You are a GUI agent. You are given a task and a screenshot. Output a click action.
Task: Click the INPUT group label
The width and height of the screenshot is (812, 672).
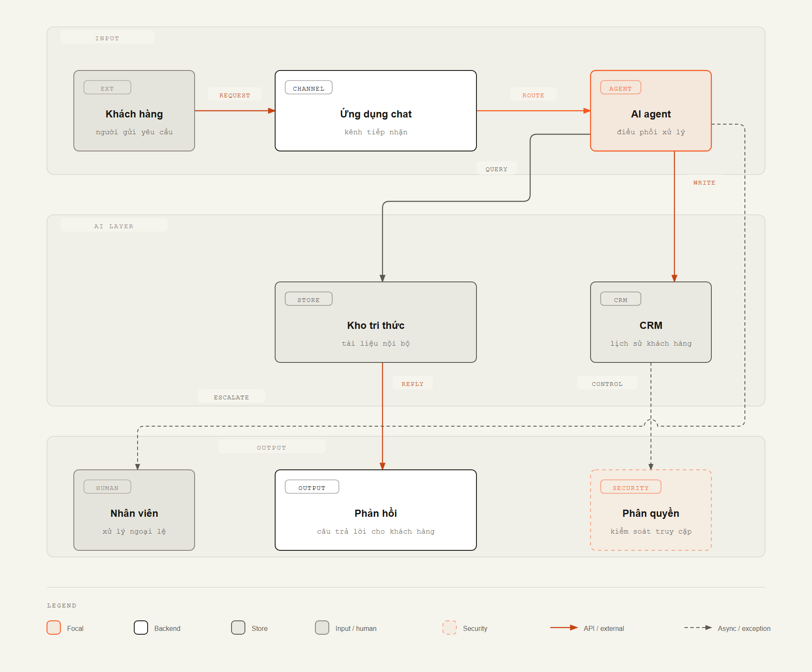(x=107, y=38)
